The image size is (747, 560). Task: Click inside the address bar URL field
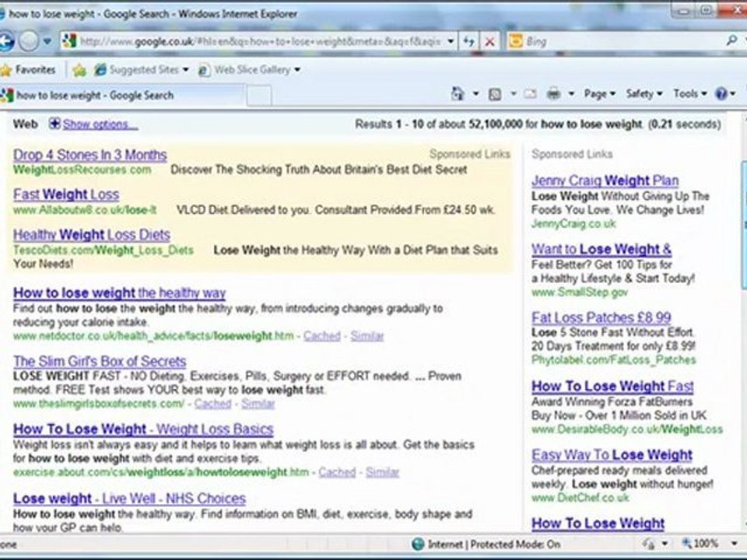tap(260, 41)
